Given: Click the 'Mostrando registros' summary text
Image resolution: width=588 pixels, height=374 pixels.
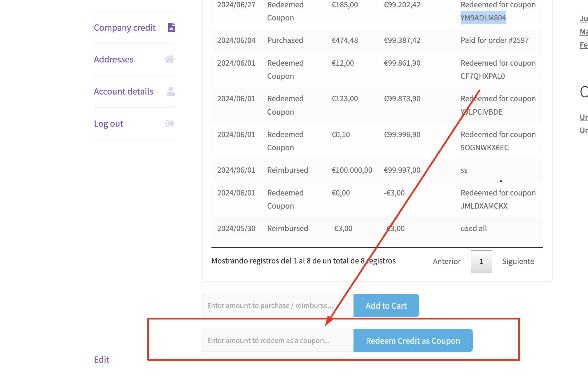Looking at the screenshot, I should coord(304,261).
